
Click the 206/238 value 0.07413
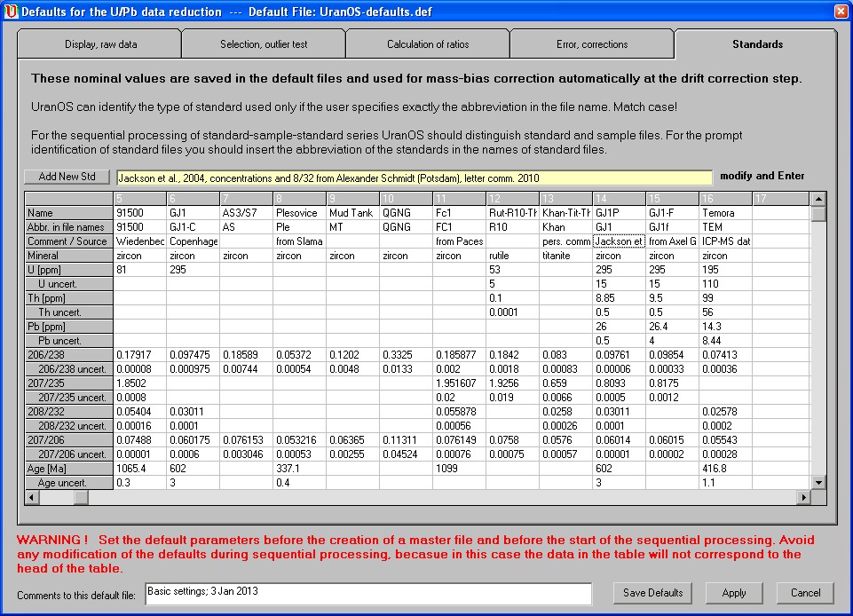(726, 355)
